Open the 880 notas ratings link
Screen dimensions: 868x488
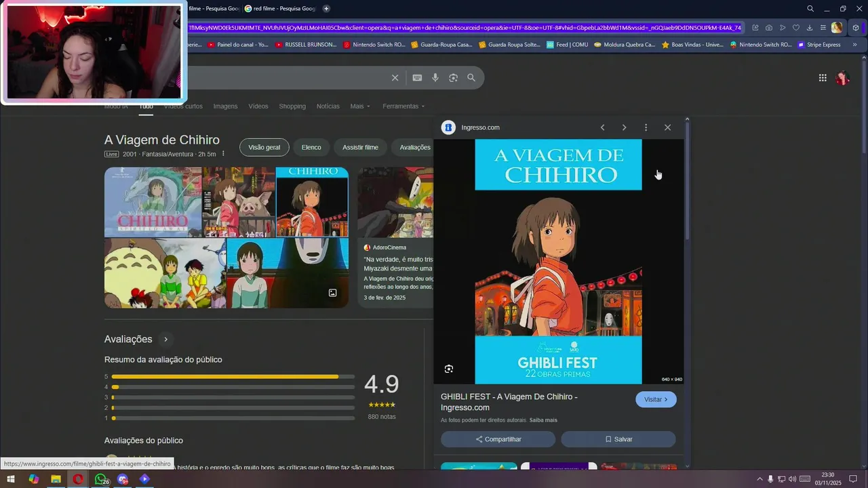[382, 417]
